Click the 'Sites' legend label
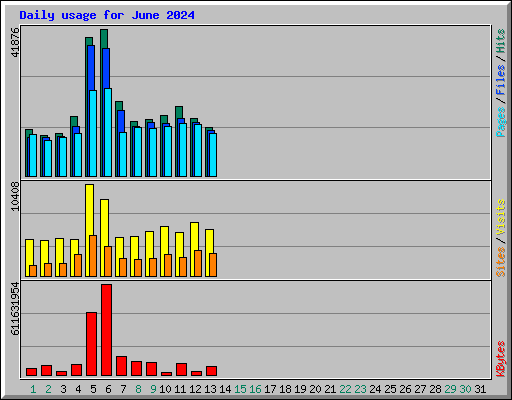This screenshot has width=512, height=400. tap(501, 262)
